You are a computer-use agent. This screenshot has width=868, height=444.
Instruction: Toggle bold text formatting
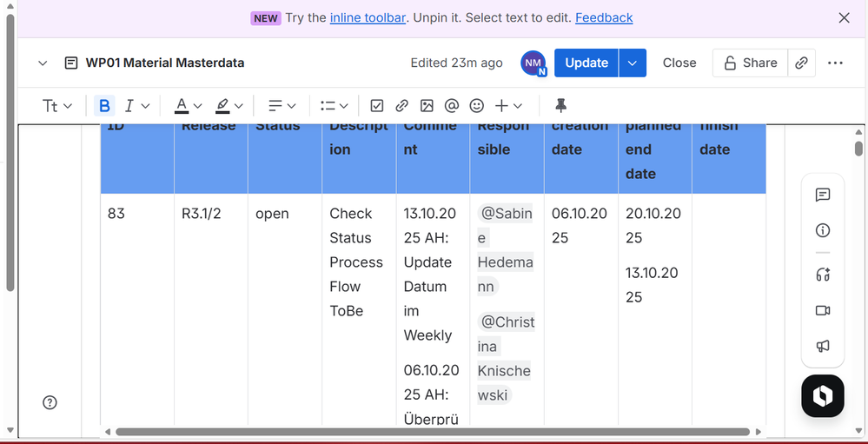pos(104,105)
